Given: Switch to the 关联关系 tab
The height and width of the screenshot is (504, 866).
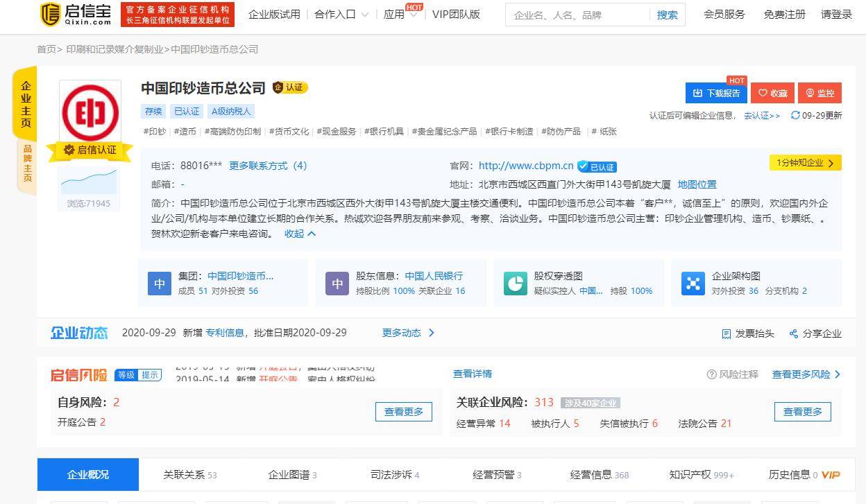Looking at the screenshot, I should click(189, 475).
